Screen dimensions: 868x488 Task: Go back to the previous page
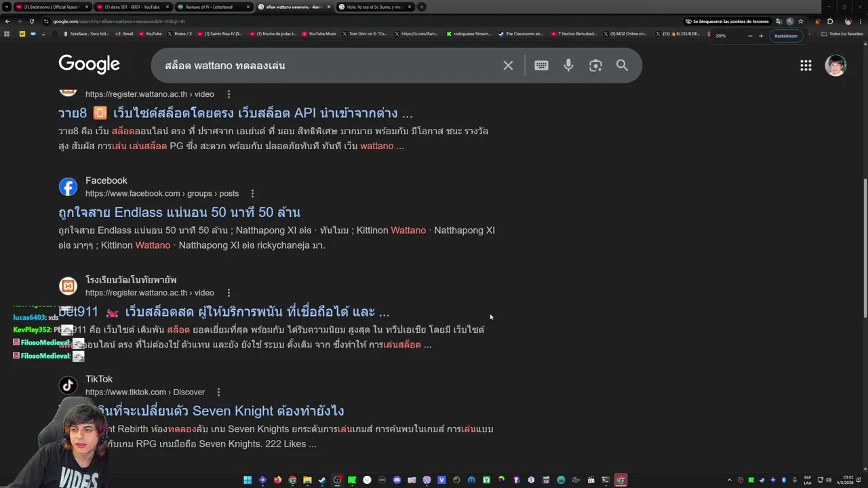pos(7,21)
